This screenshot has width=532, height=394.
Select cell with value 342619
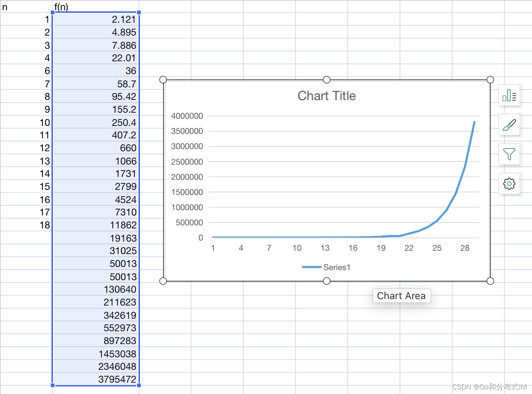coord(96,315)
